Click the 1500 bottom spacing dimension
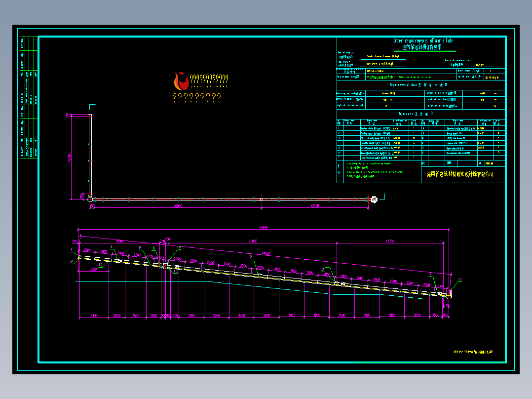This screenshot has height=399, width=532. (x=436, y=316)
